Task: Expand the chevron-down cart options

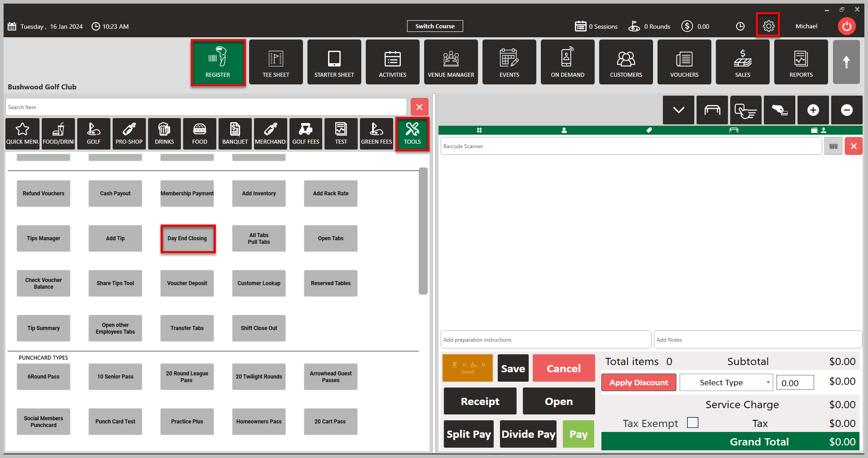Action: [x=679, y=110]
